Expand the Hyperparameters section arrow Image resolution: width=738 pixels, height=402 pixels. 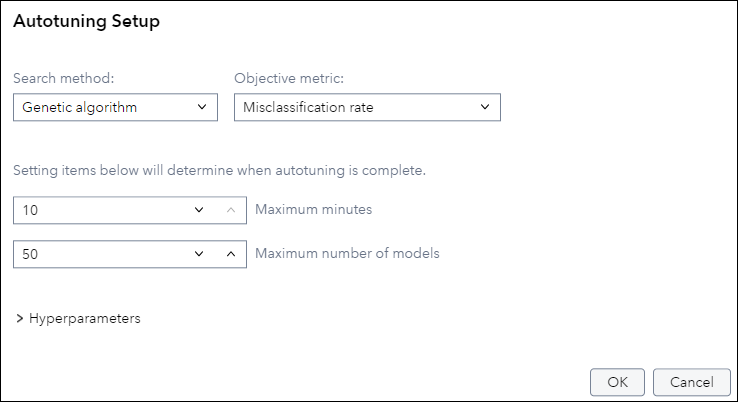tap(20, 319)
